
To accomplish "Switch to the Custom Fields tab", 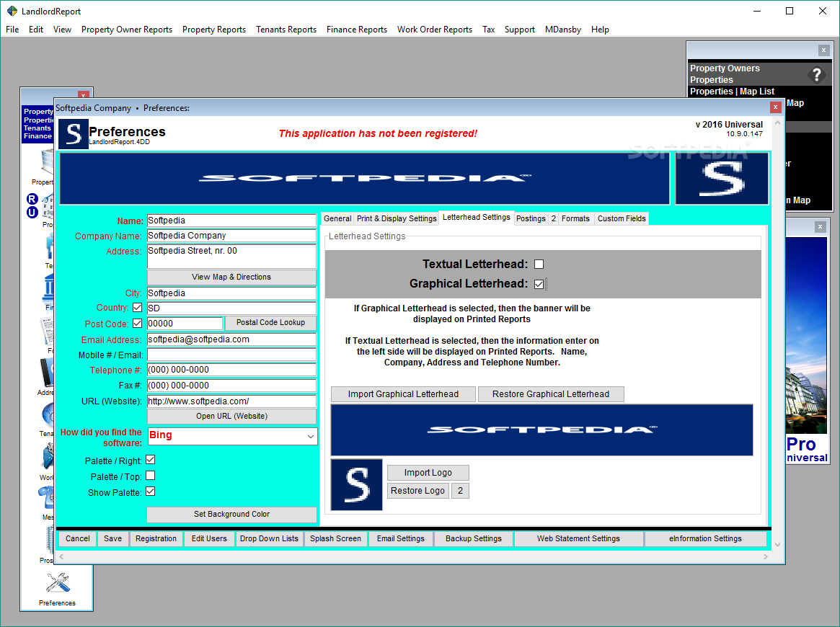I will (622, 218).
